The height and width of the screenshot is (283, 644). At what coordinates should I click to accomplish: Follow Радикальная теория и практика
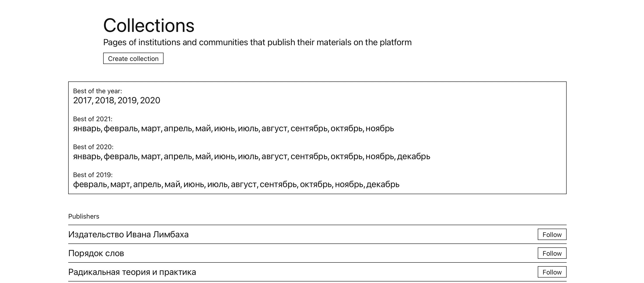pos(552,272)
